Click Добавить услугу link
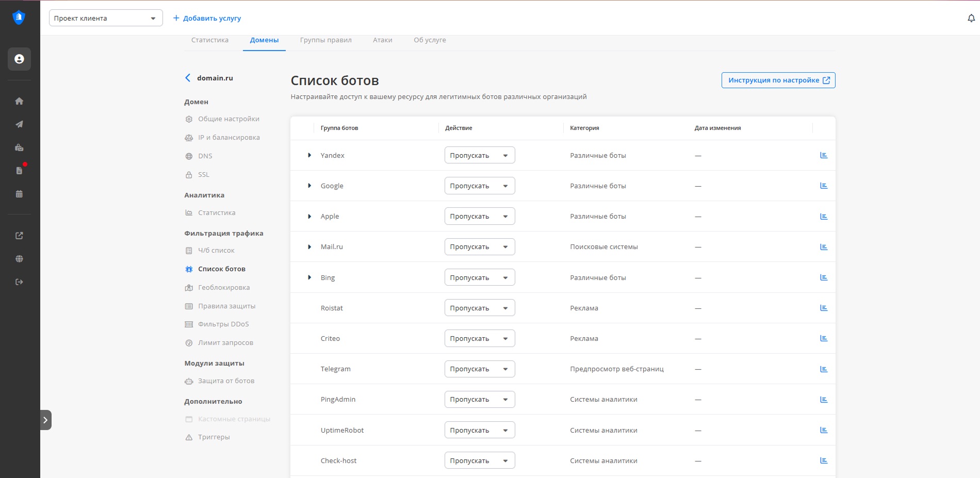Screen dimensions: 980x478 [207, 18]
